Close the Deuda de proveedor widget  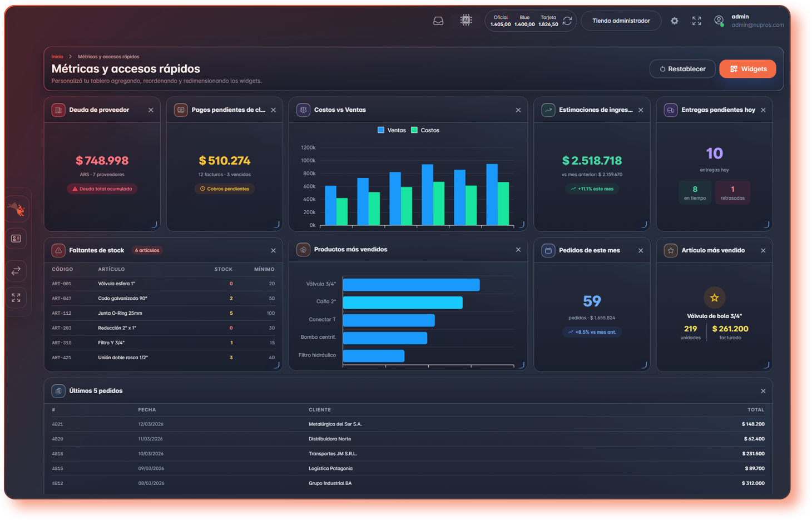click(151, 110)
